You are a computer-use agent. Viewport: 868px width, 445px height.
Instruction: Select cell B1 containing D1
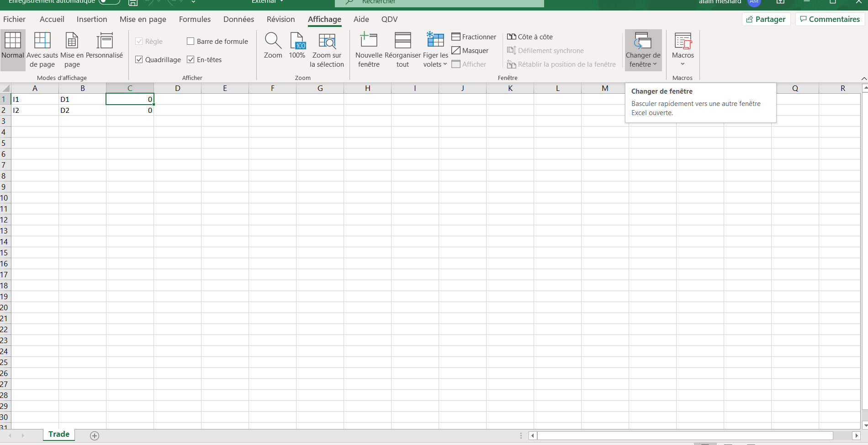82,99
